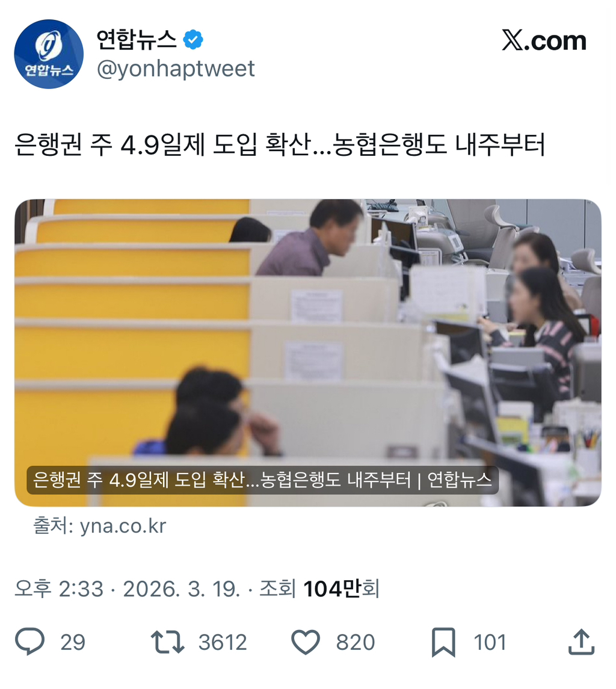This screenshot has width=616, height=689.
Task: Click the article caption overlay text
Action: pos(262,480)
